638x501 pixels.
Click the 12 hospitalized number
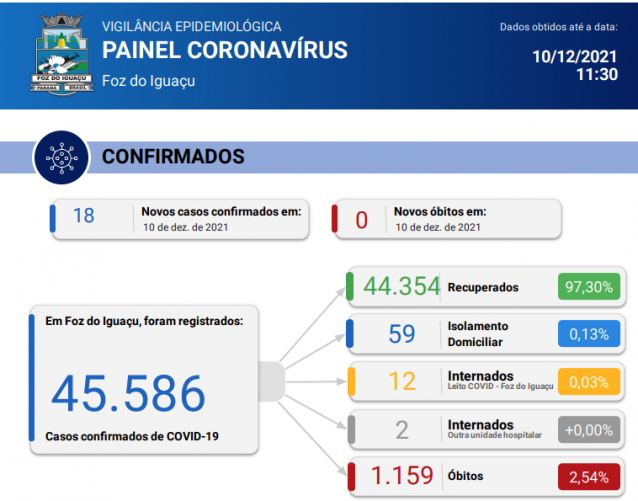point(402,381)
